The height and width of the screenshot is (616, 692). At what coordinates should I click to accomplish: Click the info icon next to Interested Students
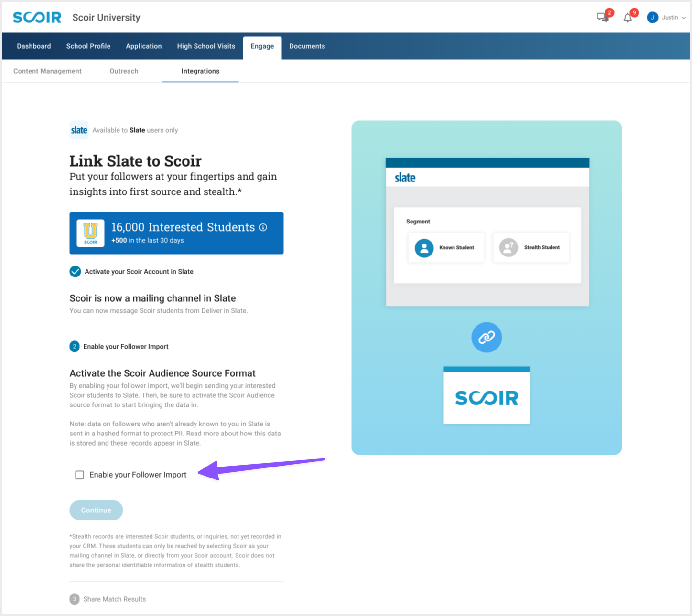click(263, 227)
